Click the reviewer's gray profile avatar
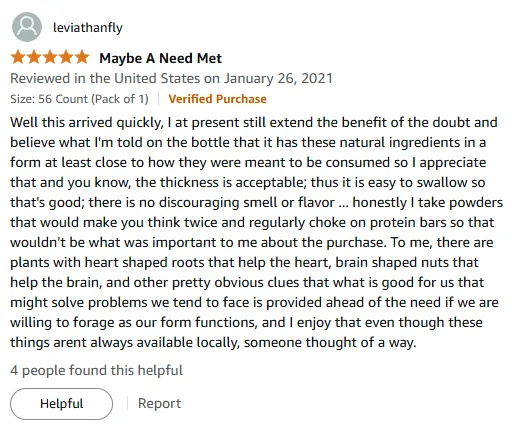The width and height of the screenshot is (520, 430). tap(27, 27)
